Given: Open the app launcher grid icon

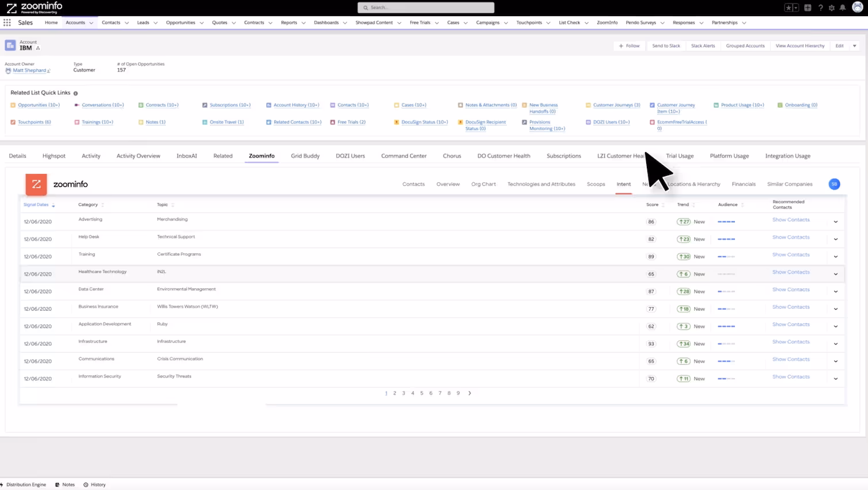Looking at the screenshot, I should 7,22.
